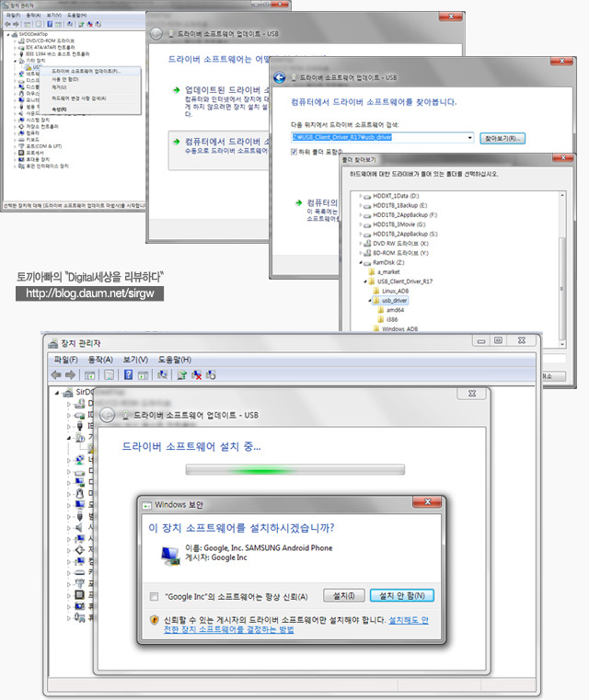
Task: Click the blue back arrow in the browse driver wizard
Action: click(x=280, y=77)
